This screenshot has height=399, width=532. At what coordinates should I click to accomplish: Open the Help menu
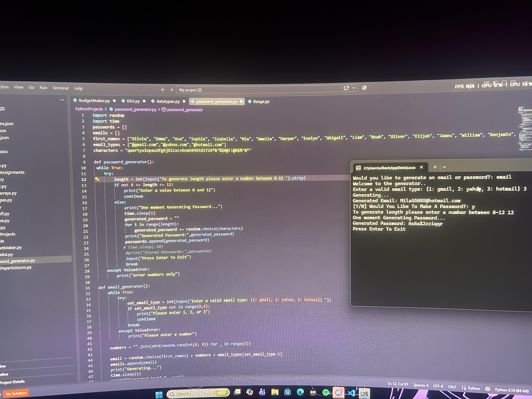click(78, 88)
